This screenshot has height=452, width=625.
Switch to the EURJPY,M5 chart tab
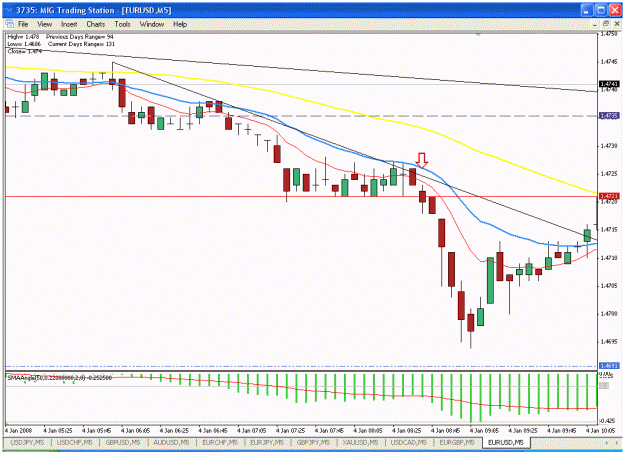267,442
